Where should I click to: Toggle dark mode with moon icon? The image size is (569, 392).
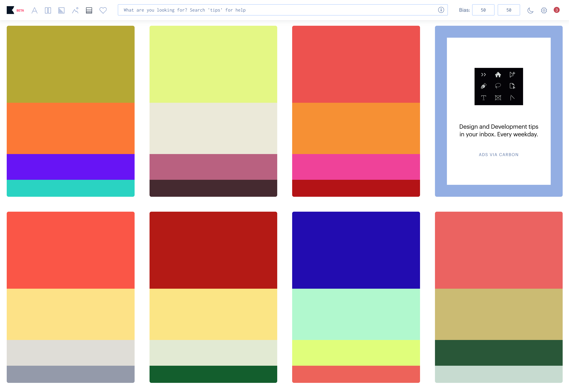click(x=530, y=10)
